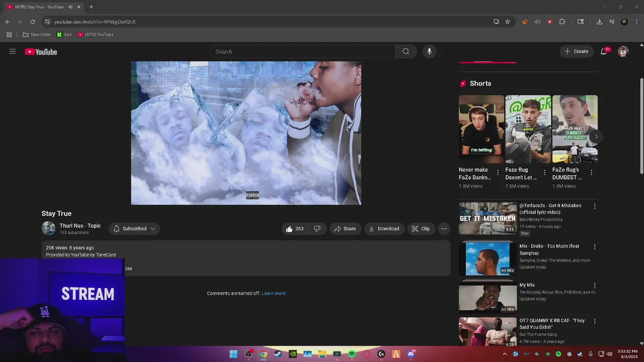Open Spotify from the taskbar
This screenshot has height=362, width=644.
tap(352, 354)
